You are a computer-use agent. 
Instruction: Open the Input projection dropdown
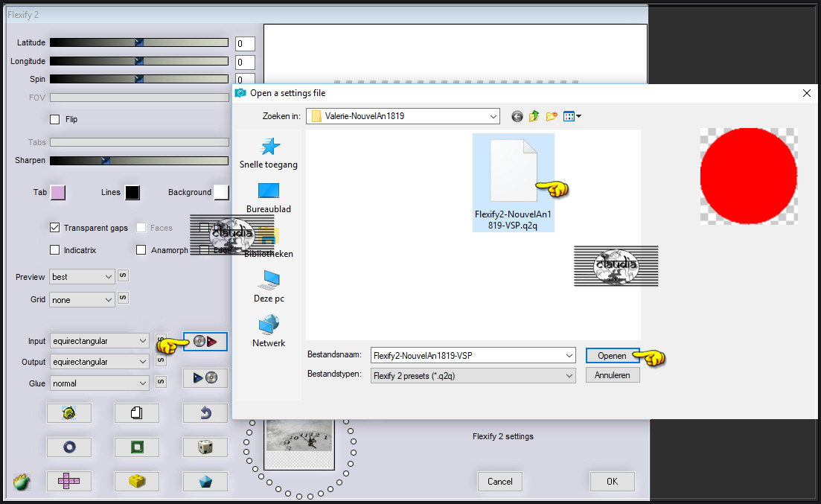[x=100, y=340]
